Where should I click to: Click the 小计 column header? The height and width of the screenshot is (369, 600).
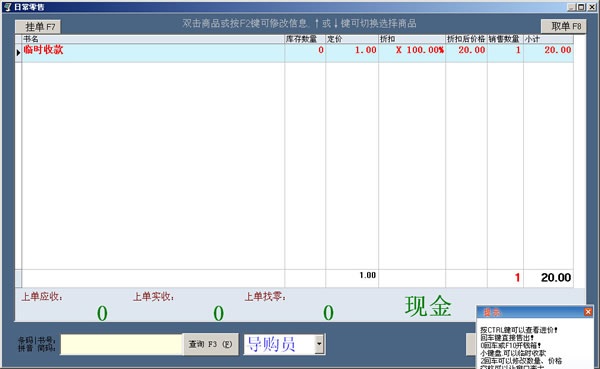pyautogui.click(x=548, y=39)
